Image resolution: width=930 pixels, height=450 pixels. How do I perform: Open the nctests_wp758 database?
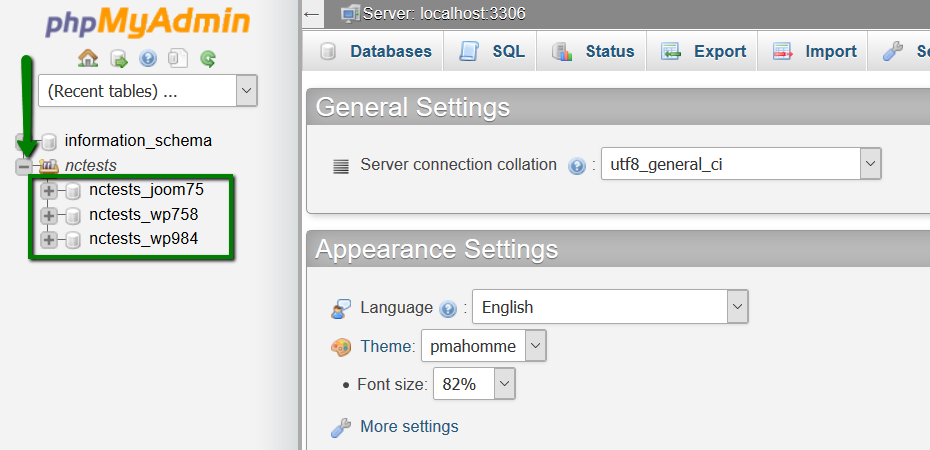click(143, 214)
